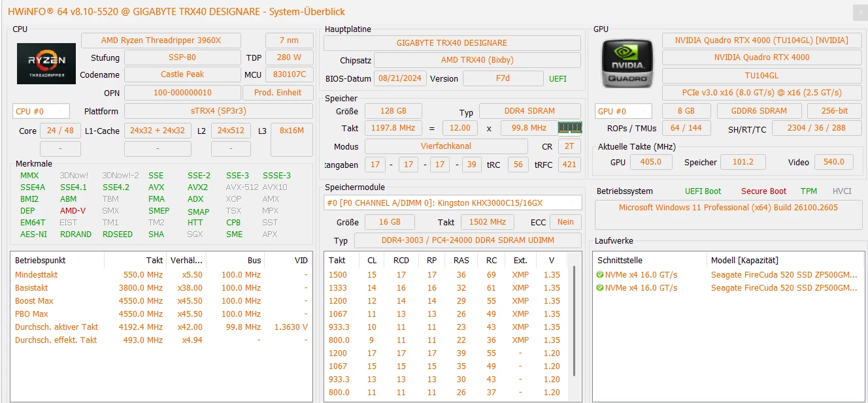Click the VID column header
The height and width of the screenshot is (403, 868).
[x=288, y=260]
